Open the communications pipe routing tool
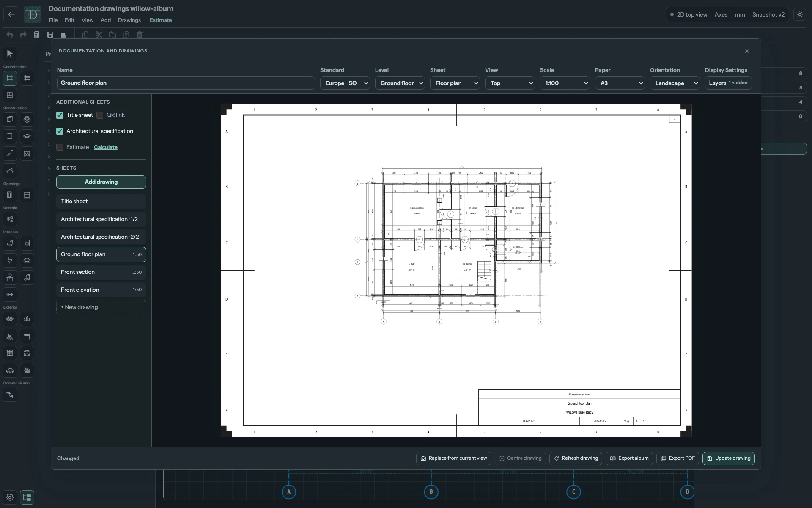The image size is (812, 508). click(x=10, y=395)
